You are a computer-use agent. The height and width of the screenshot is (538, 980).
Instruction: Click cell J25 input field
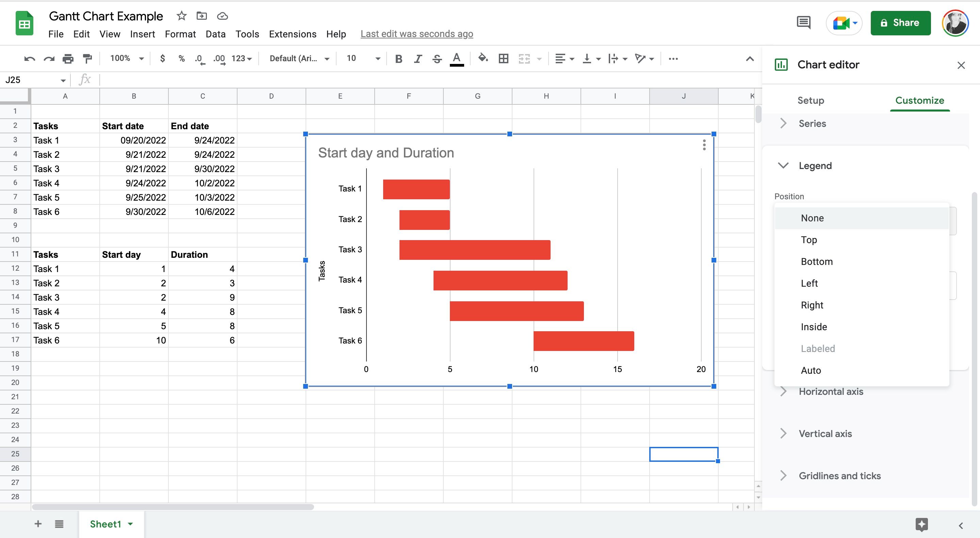684,453
